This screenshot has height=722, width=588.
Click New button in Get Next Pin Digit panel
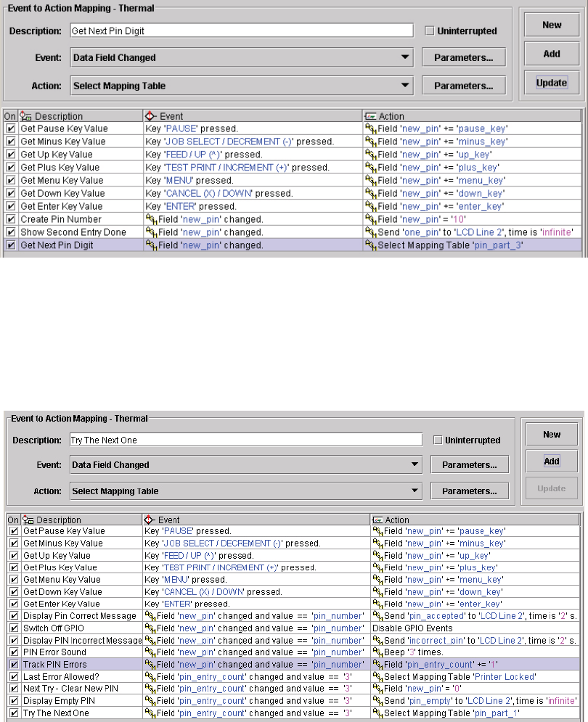552,25
